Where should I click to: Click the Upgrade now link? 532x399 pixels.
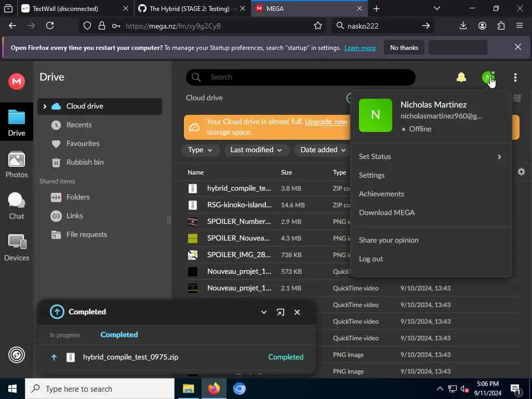pyautogui.click(x=326, y=122)
